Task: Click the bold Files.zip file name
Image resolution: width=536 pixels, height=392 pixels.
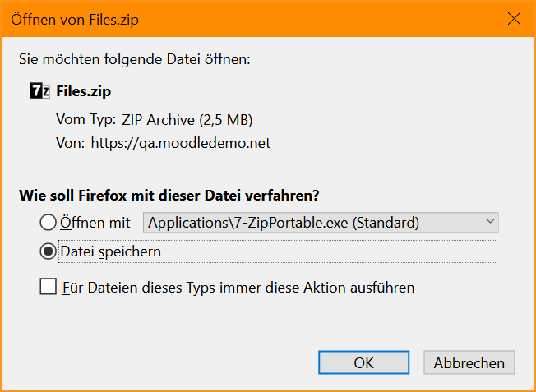Action: pos(84,91)
